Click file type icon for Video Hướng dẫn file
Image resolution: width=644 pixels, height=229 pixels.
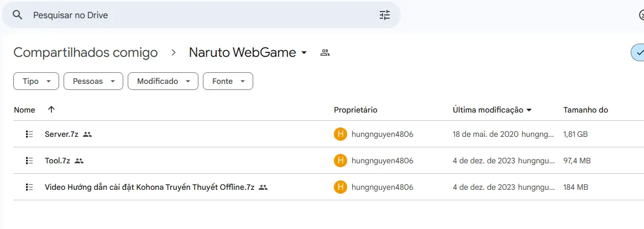point(29,187)
